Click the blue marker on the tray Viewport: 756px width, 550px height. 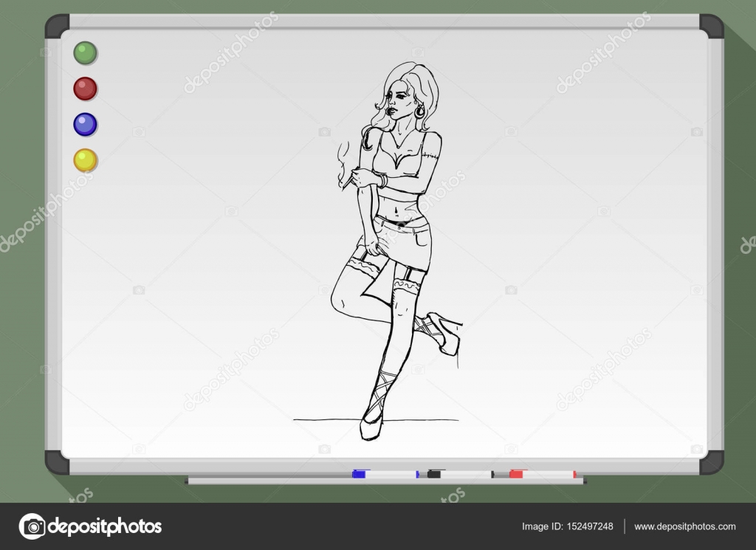click(385, 474)
